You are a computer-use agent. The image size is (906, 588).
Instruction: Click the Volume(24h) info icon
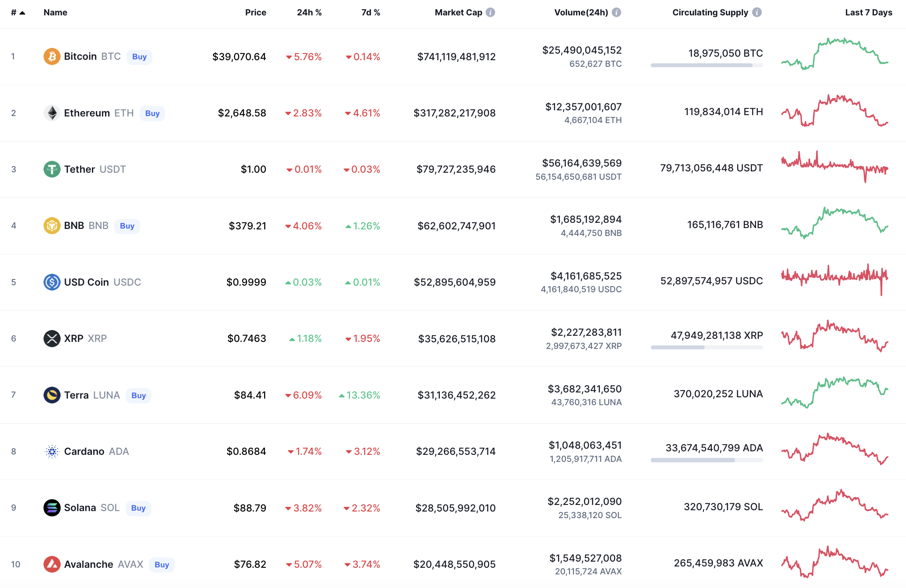click(x=617, y=12)
